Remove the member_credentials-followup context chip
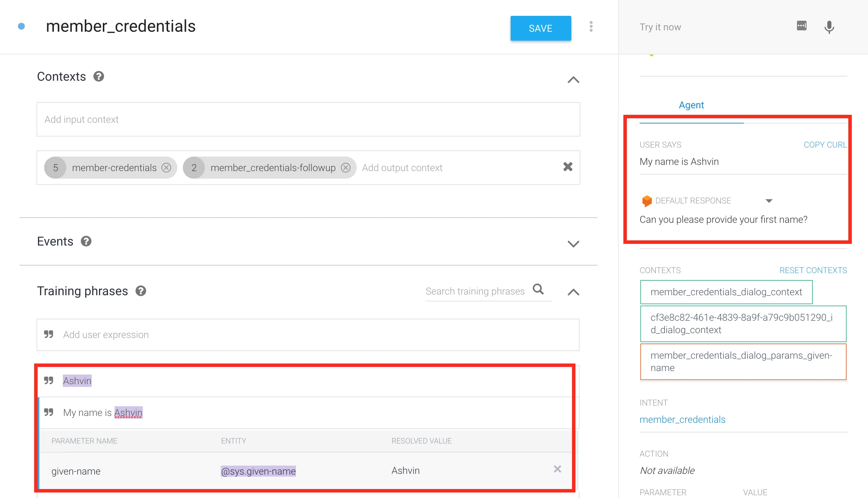Screen dimensions: 868x498 [x=346, y=168]
